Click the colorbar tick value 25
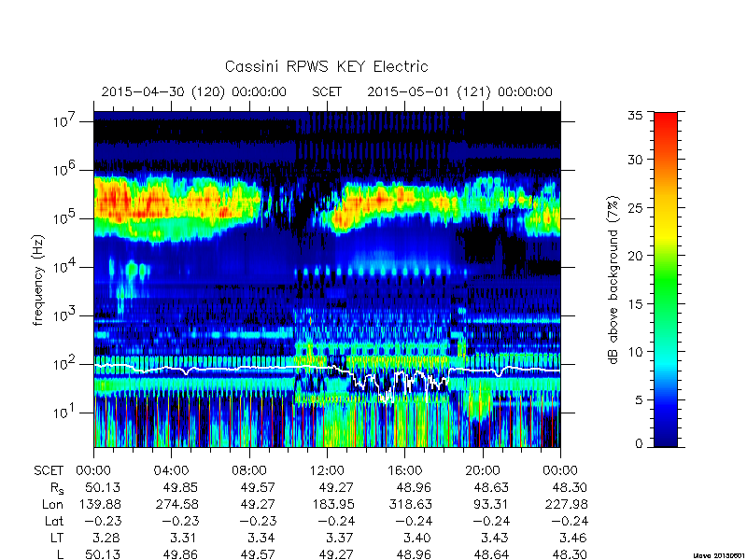747x560 pixels. (x=636, y=207)
